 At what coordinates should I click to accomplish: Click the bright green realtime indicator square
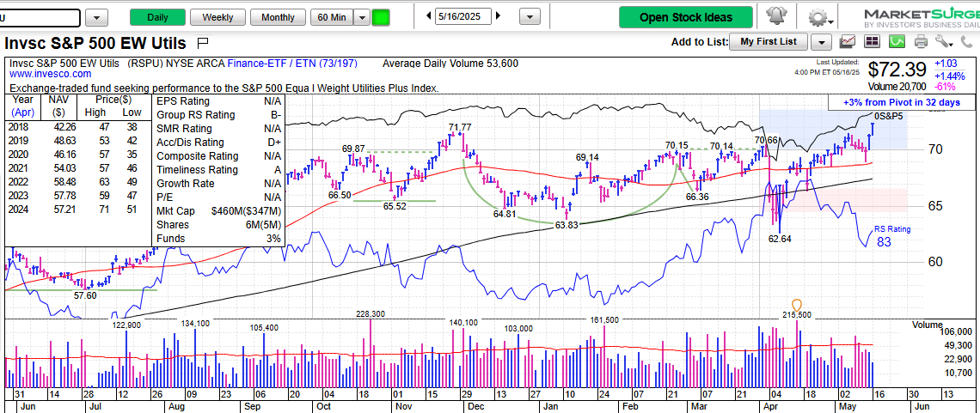click(381, 17)
